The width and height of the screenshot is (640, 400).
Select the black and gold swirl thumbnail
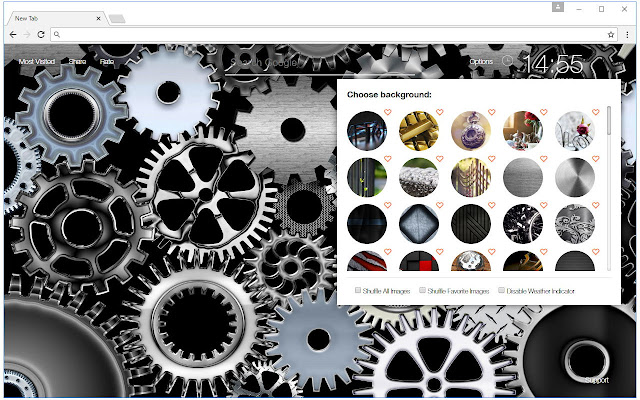523,261
